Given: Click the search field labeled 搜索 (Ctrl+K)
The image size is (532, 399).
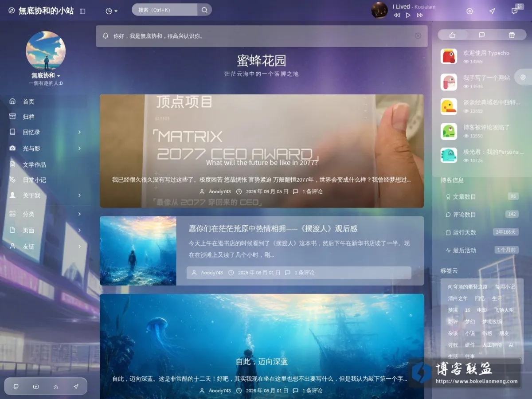Looking at the screenshot, I should (x=164, y=10).
